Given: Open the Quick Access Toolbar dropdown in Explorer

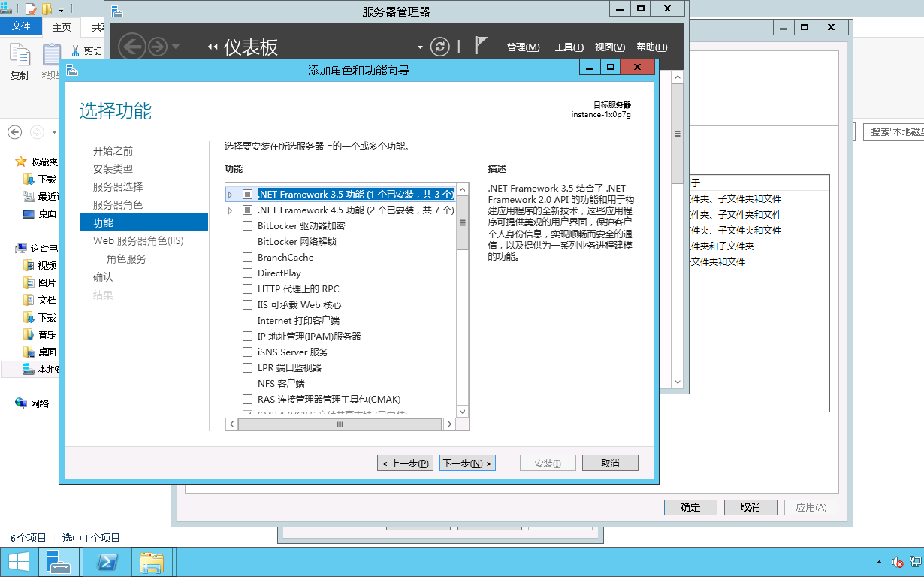Looking at the screenshot, I should 61,9.
